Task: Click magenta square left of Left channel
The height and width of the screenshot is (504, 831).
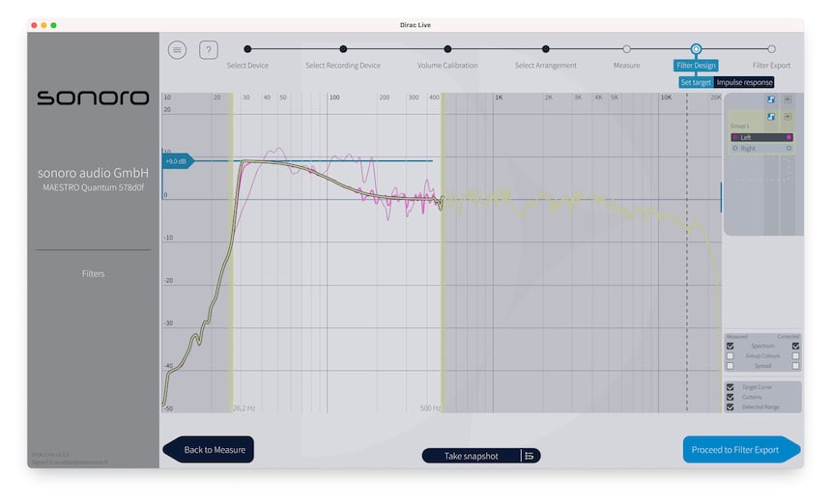Action: pyautogui.click(x=735, y=138)
